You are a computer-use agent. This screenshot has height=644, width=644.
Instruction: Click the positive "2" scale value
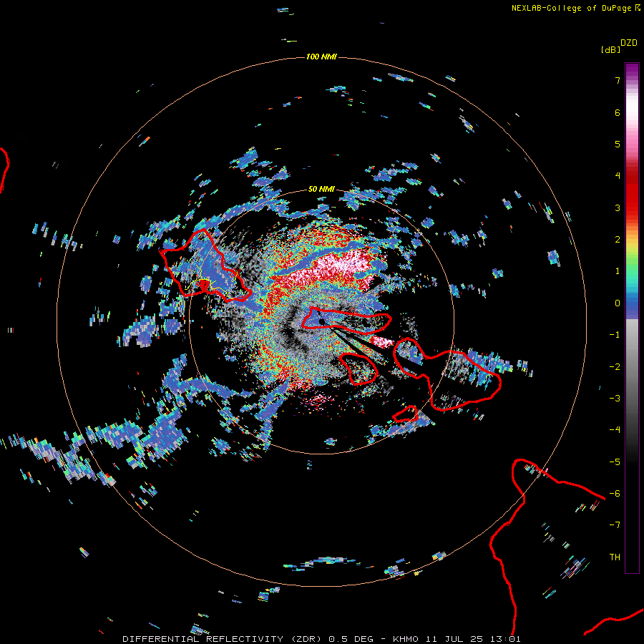pos(618,240)
